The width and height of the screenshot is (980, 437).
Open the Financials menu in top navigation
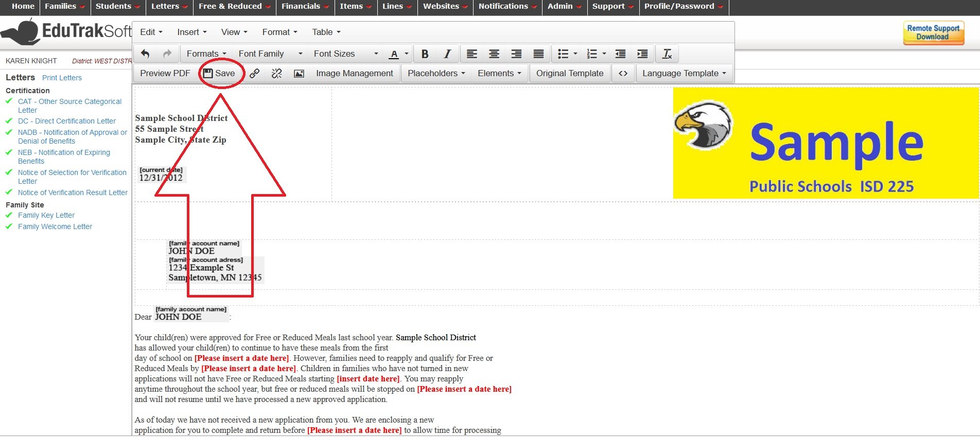(305, 7)
